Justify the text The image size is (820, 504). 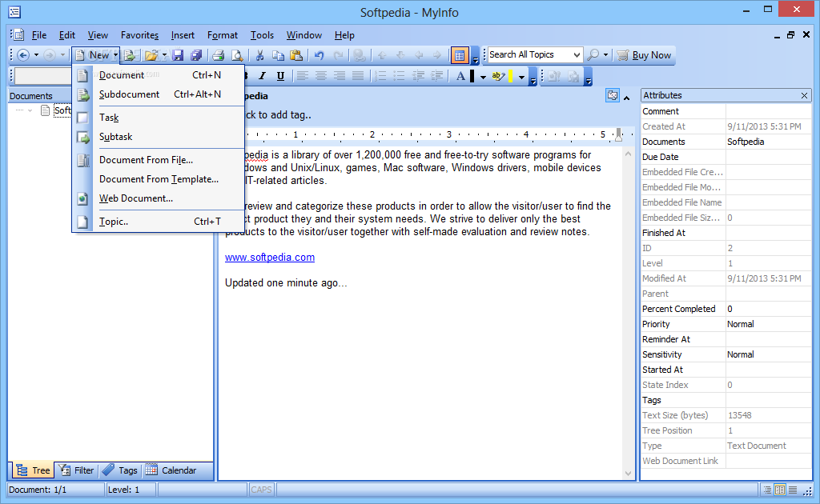(358, 76)
